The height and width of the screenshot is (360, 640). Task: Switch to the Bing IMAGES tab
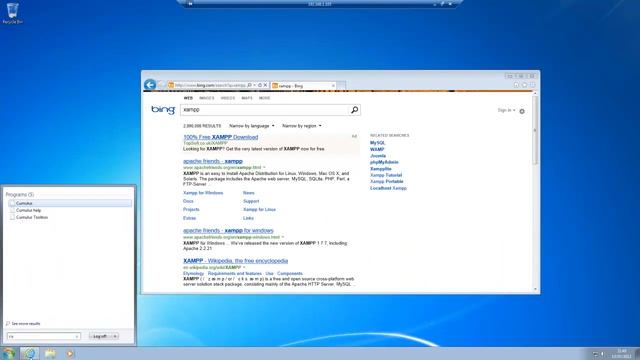click(207, 98)
